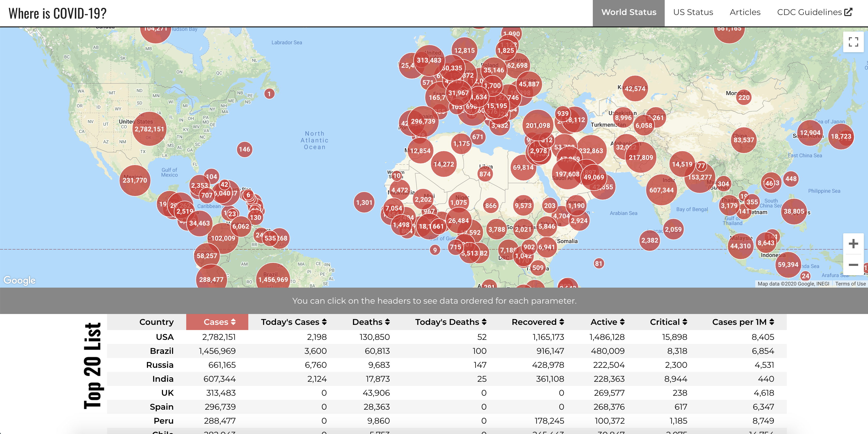
Task: Click the United States 2,782,151 case bubble
Action: pos(149,129)
